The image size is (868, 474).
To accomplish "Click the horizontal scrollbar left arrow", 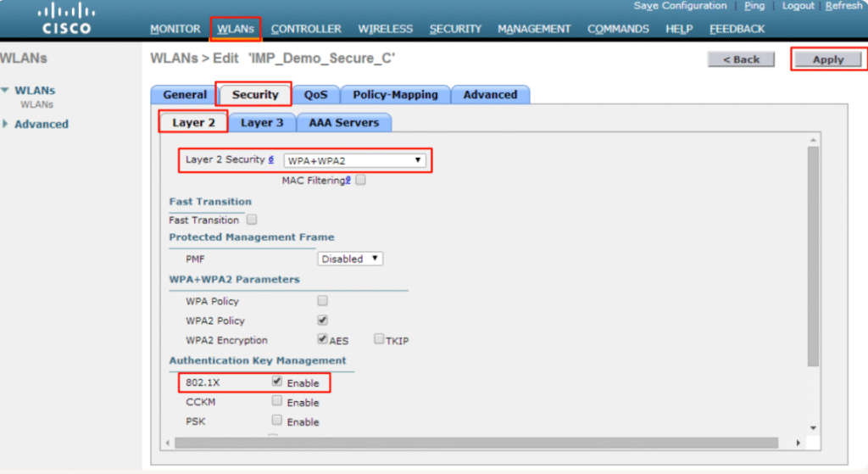I will pyautogui.click(x=168, y=443).
